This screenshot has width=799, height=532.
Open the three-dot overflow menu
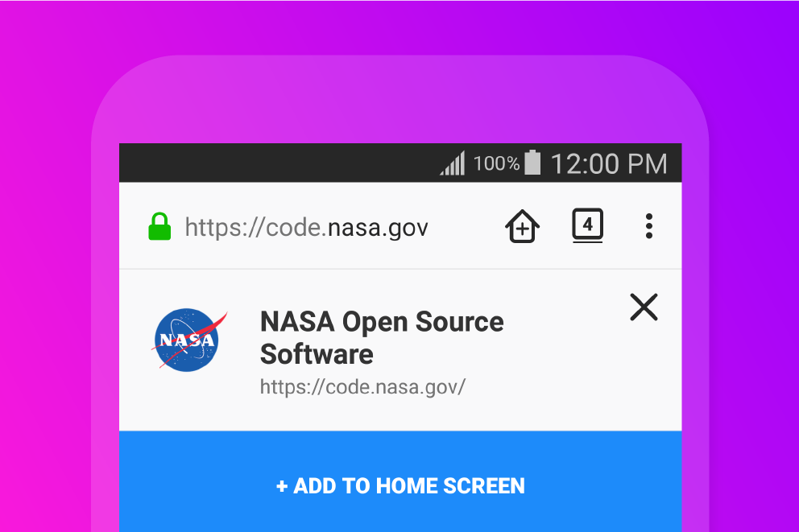(x=649, y=226)
